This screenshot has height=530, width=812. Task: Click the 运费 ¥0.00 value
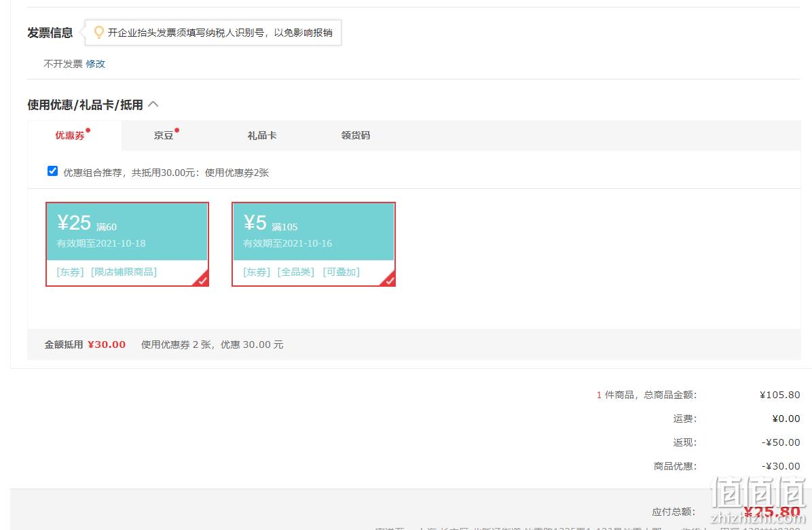coord(786,419)
